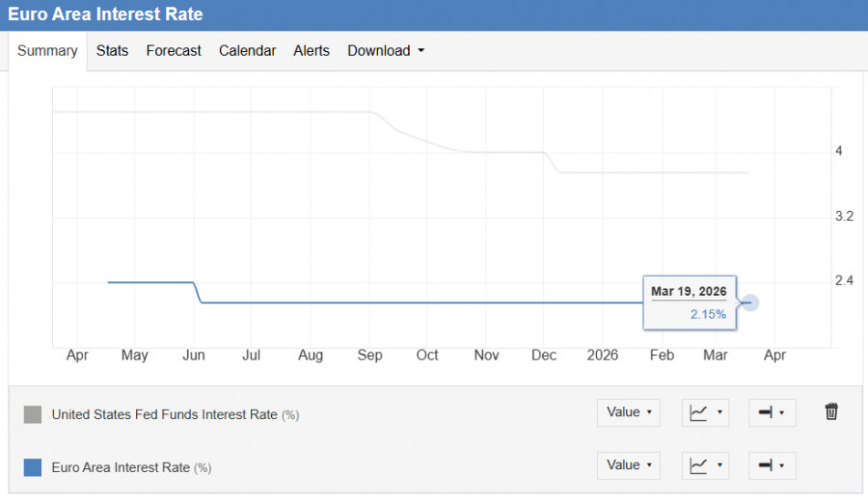Click the Euro Area Interest Rate legend label
This screenshot has width=868, height=502.
pos(121,467)
